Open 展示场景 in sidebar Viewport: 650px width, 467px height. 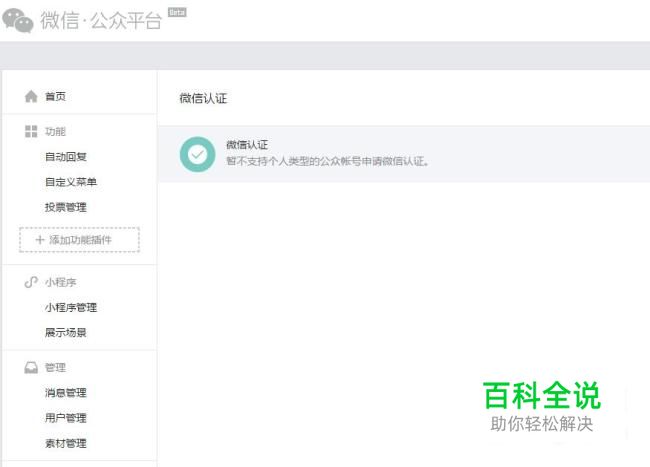pos(65,332)
